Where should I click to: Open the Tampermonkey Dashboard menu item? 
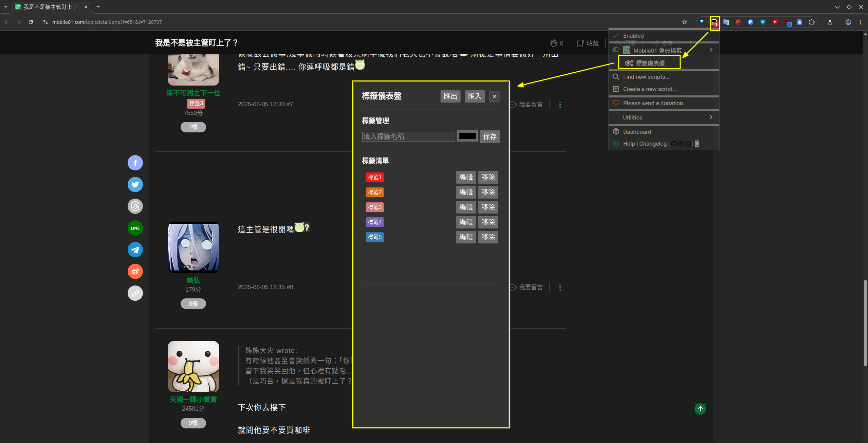pos(637,132)
